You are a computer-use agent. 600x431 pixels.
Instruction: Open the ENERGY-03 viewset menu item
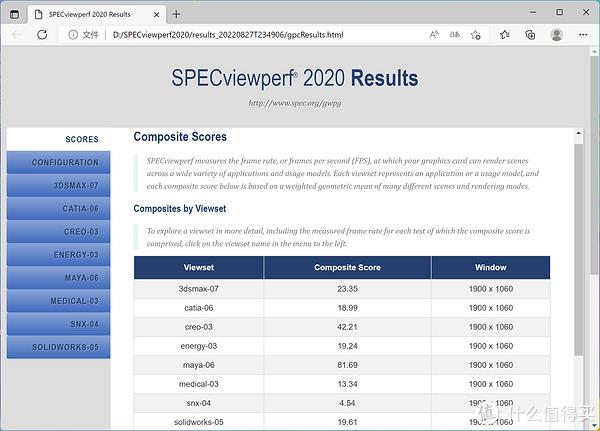[59, 255]
